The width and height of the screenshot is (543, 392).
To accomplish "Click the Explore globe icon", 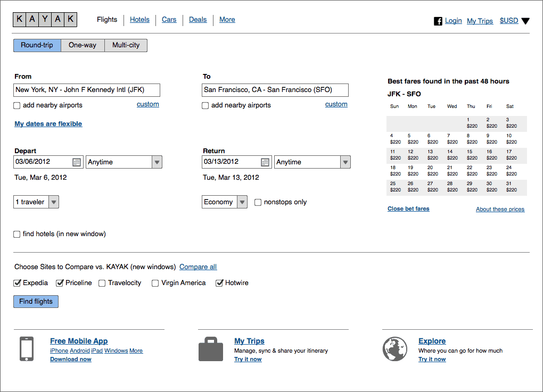I will pyautogui.click(x=395, y=349).
